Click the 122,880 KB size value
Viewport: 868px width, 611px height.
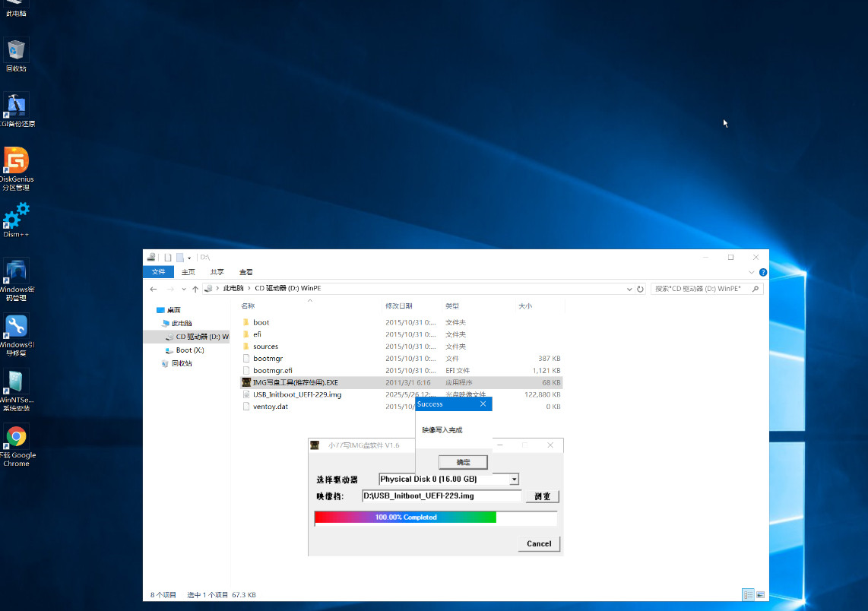tap(543, 394)
